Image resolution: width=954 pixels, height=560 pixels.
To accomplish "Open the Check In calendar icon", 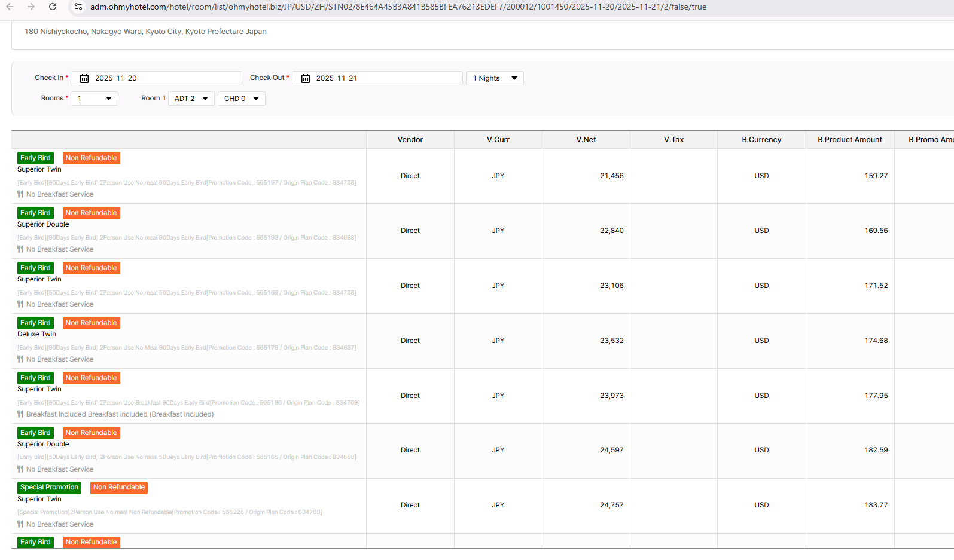I will [84, 78].
